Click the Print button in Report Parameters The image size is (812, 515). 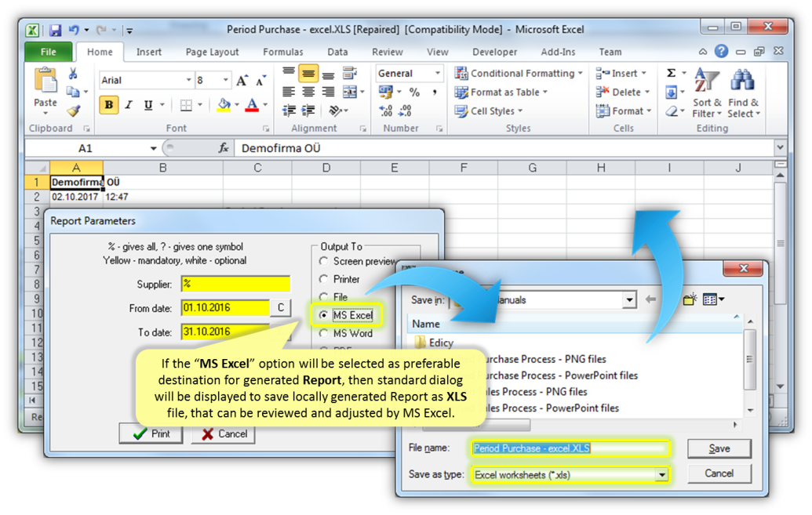(x=151, y=433)
